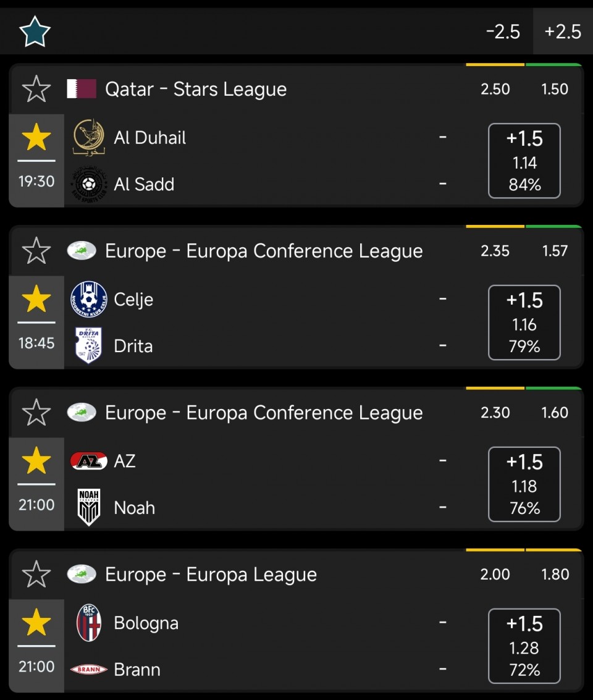This screenshot has width=593, height=700.
Task: Toggle the top teal favorites star filter
Action: (x=35, y=32)
